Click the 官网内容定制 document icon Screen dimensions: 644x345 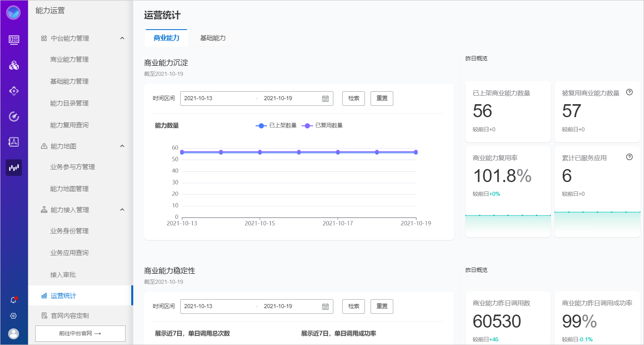(x=44, y=315)
